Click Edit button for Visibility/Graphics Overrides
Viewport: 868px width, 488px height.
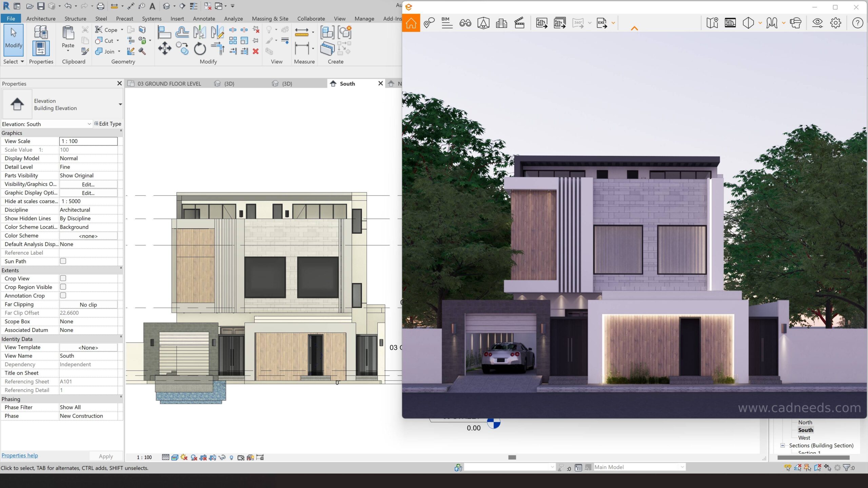point(88,184)
